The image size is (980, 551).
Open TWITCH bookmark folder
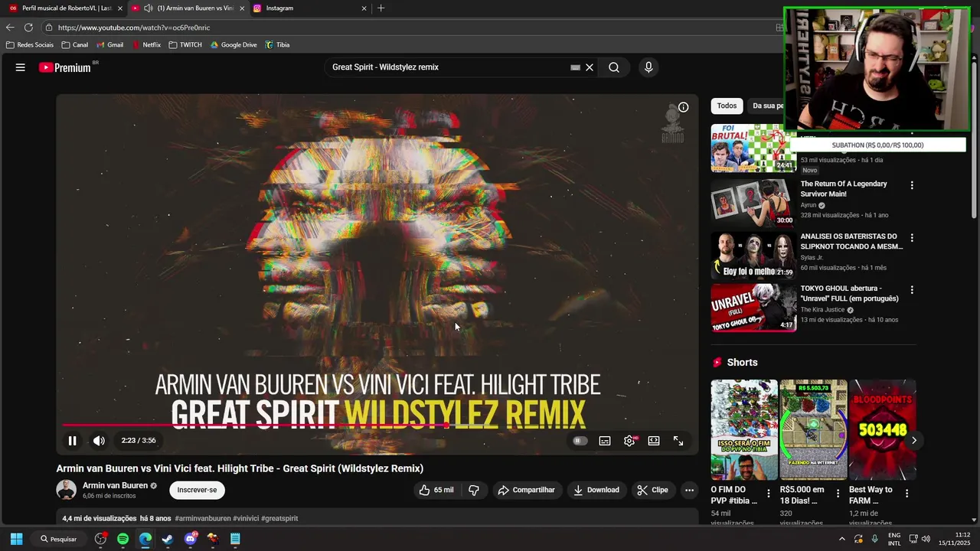click(x=185, y=45)
